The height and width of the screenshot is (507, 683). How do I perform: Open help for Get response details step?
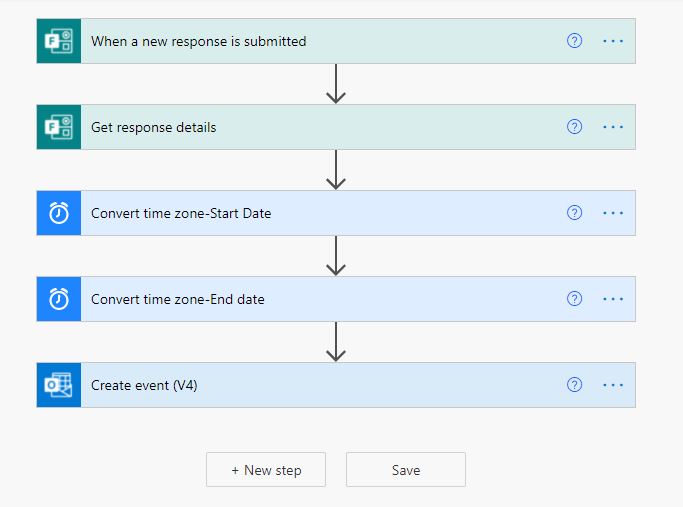574,127
